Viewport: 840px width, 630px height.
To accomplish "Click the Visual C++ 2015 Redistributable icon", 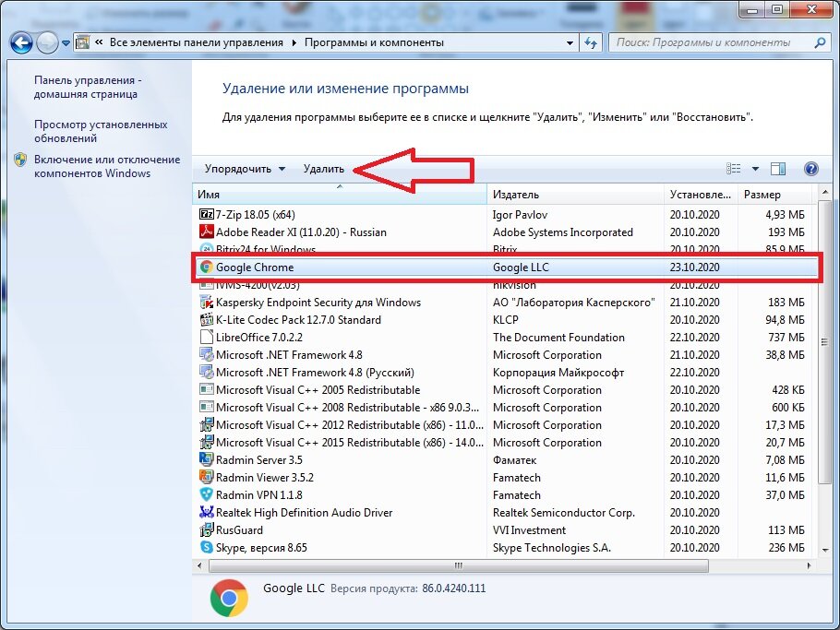I will pyautogui.click(x=206, y=443).
